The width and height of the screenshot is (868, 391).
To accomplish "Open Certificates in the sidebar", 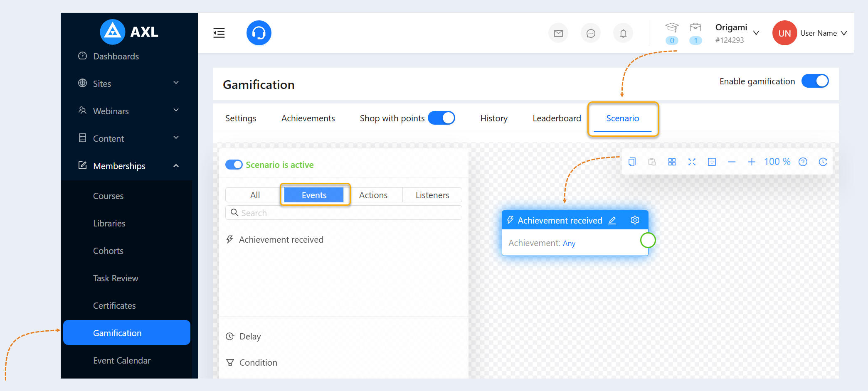I will coord(114,305).
